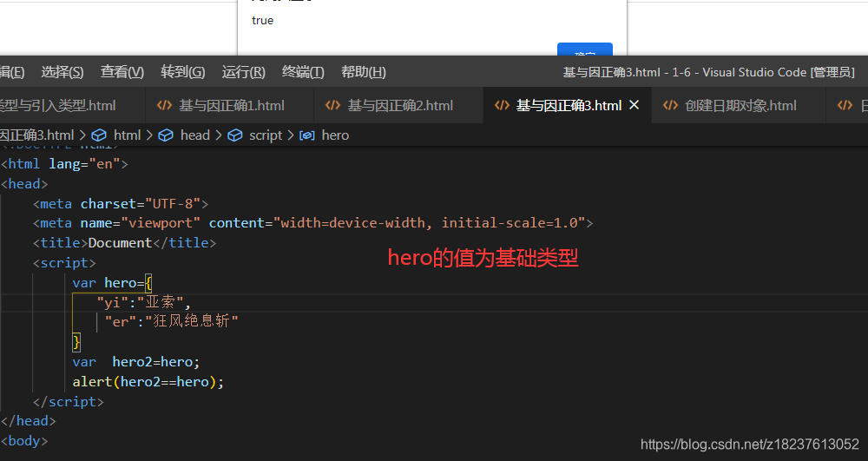Click the opening body tag line
This screenshot has height=461, width=868.
[24, 441]
